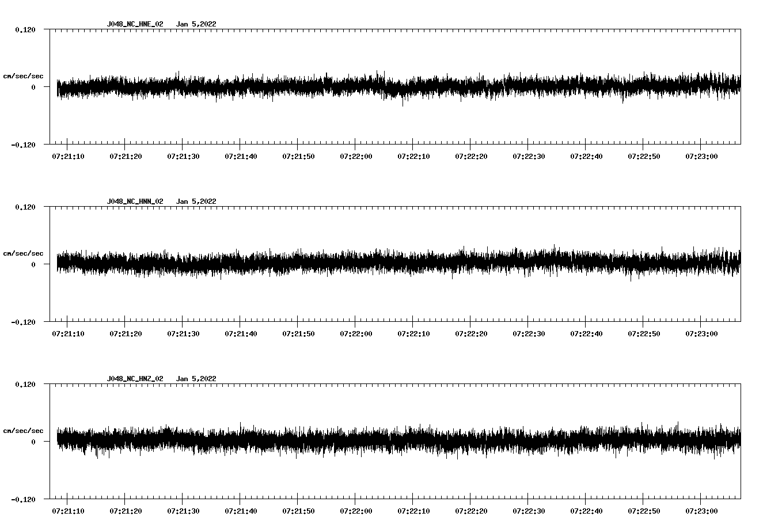782x532 pixels.
Task: Click the 07:22:20 time label on HNN plot
Action: pyautogui.click(x=471, y=333)
